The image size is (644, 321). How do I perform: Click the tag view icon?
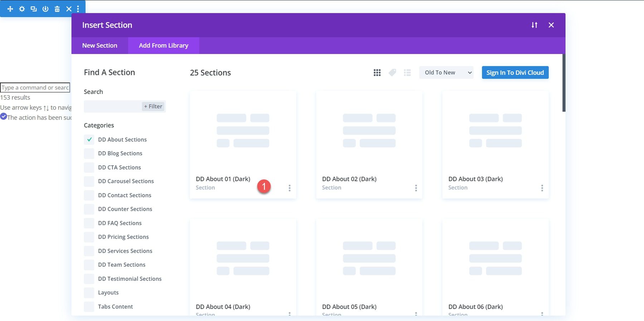tap(392, 73)
